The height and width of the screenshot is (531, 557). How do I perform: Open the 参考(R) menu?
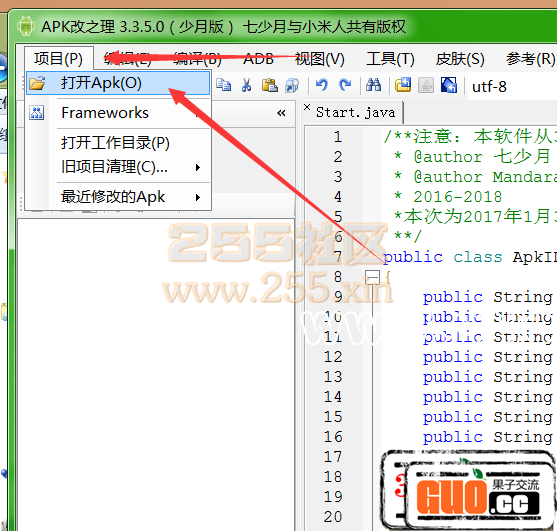click(x=530, y=59)
